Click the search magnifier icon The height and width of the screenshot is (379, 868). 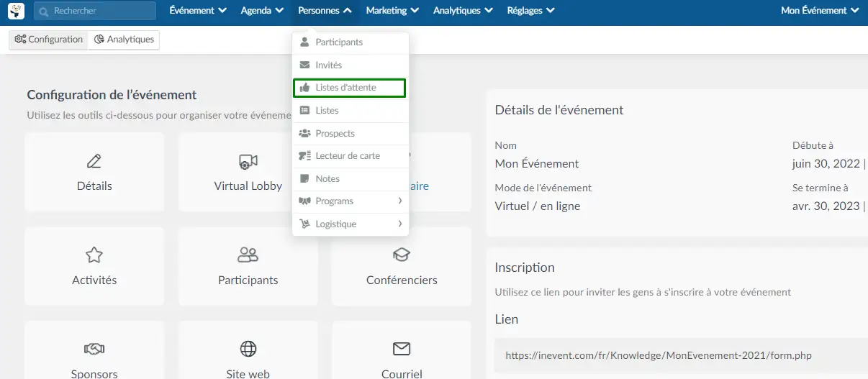point(44,11)
